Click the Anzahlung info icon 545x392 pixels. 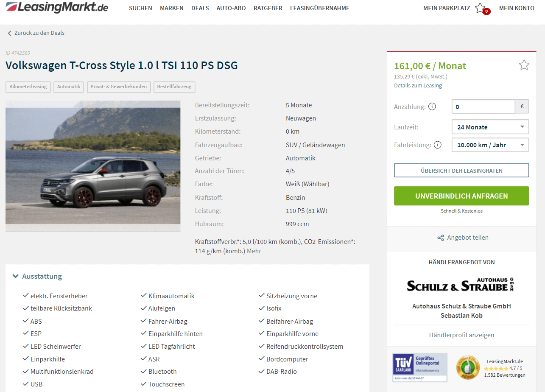coord(432,107)
